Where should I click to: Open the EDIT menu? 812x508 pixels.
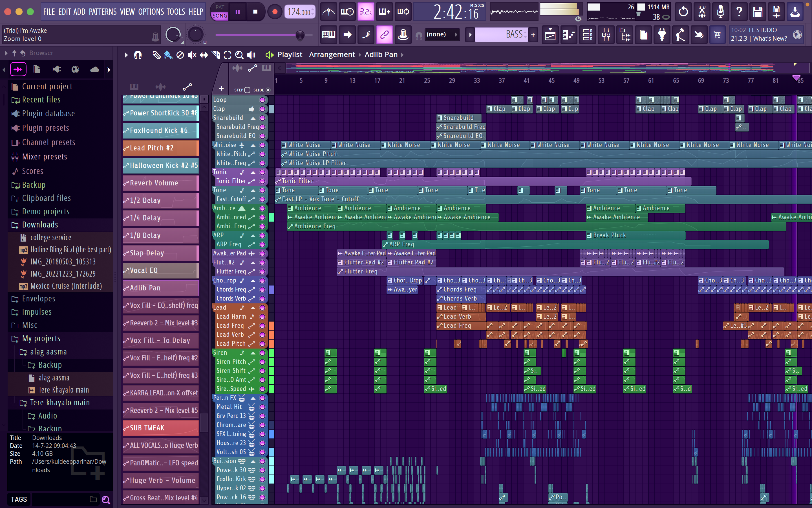coord(64,12)
